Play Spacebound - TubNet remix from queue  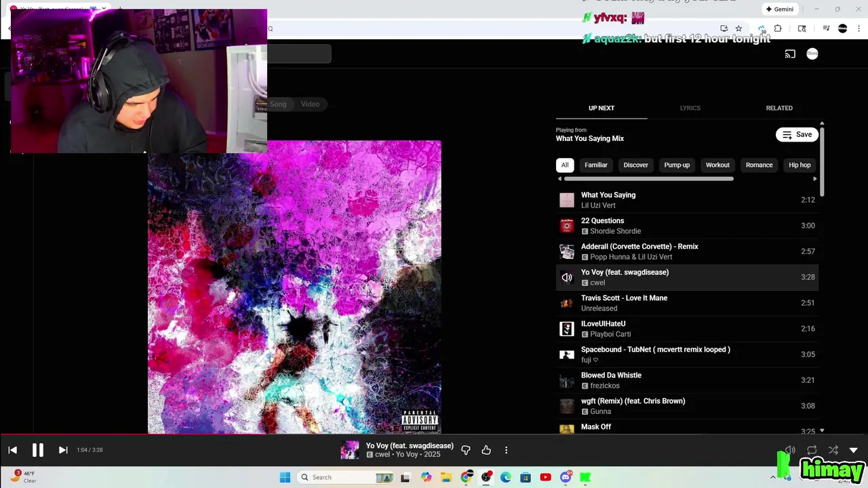(687, 354)
